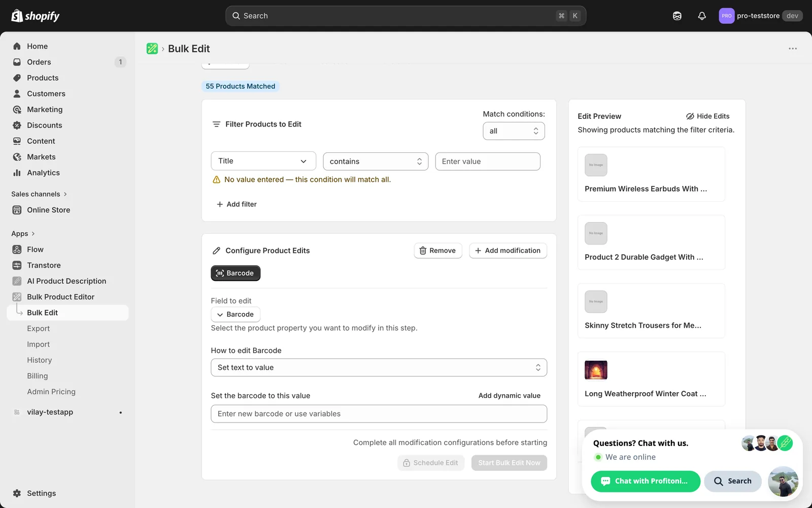Screen dimensions: 812x508
Task: Open the AI Product Description app
Action: pyautogui.click(x=67, y=281)
